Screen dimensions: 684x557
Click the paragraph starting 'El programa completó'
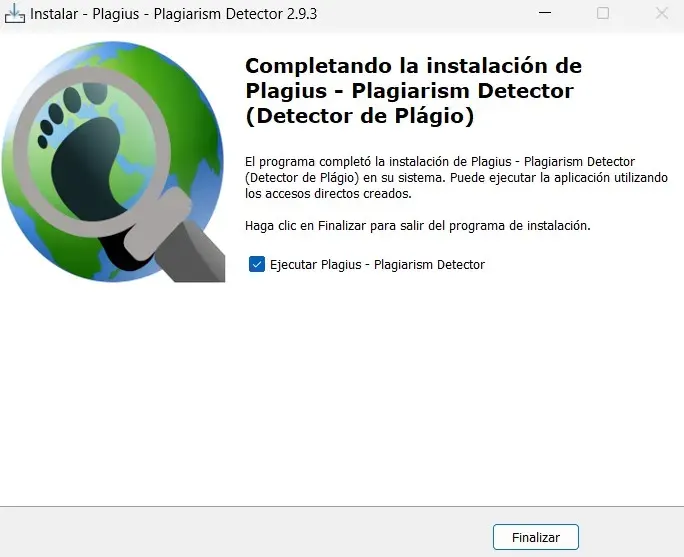coord(456,178)
